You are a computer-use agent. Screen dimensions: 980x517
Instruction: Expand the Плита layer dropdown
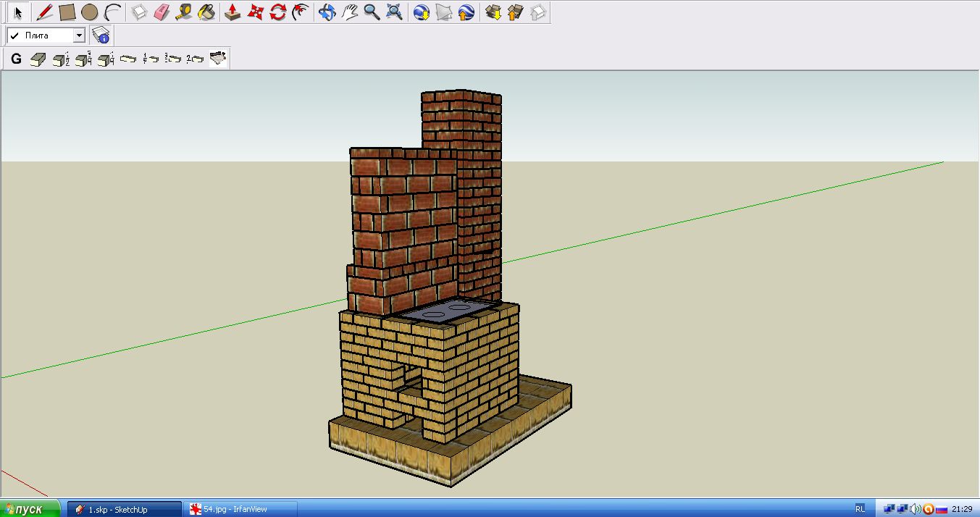click(x=79, y=35)
